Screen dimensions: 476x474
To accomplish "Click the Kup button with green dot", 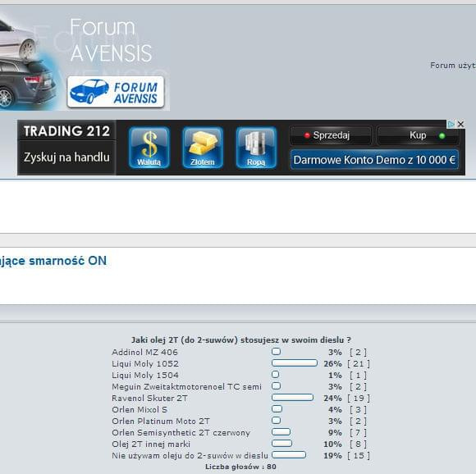I will coord(418,135).
